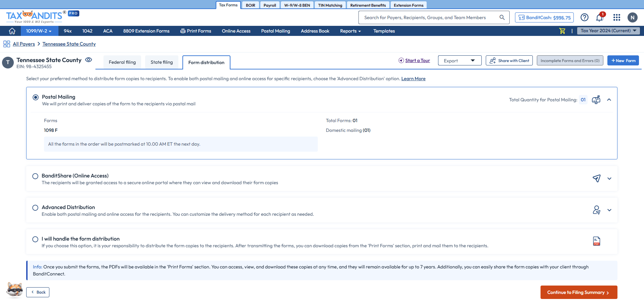Toggle payer EIN visibility eye icon
644x304 pixels.
coord(88,60)
